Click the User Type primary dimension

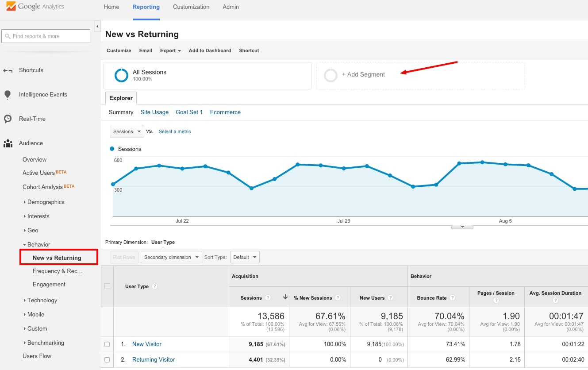click(x=163, y=243)
